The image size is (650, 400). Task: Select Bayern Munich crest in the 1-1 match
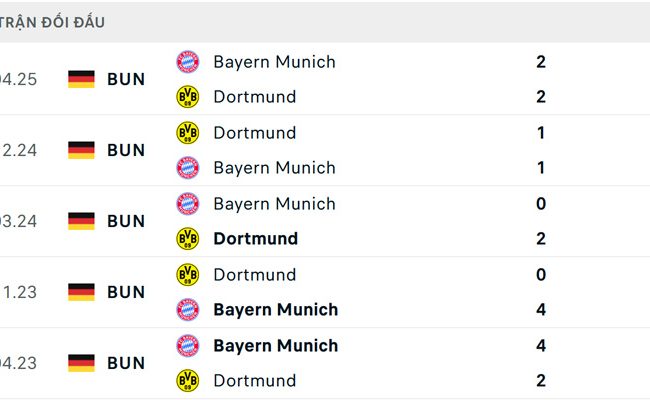click(187, 168)
